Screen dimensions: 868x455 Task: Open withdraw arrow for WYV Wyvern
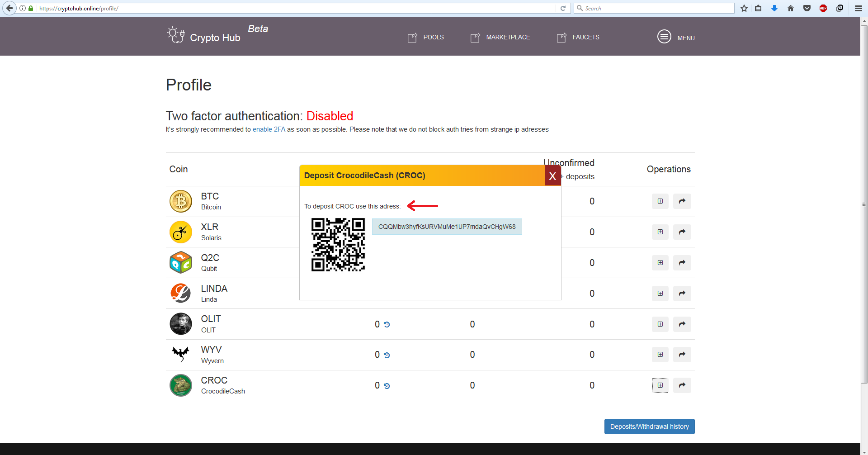click(x=682, y=355)
